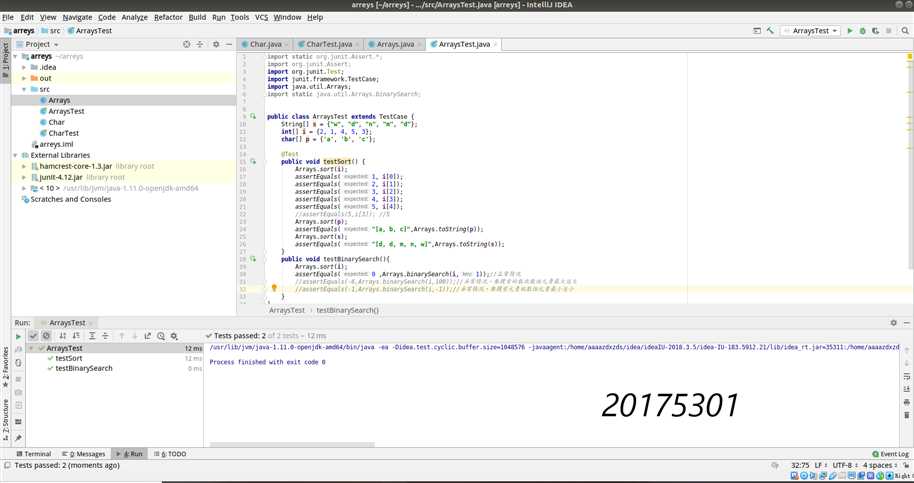This screenshot has height=483, width=914.
Task: Open Search Everywhere magnifier icon
Action: [905, 31]
